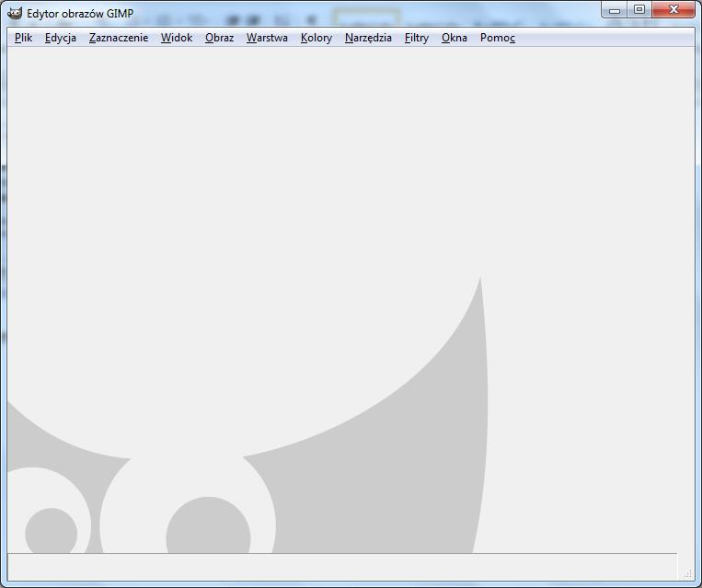Open the Filtry menu
The image size is (702, 588).
(417, 38)
